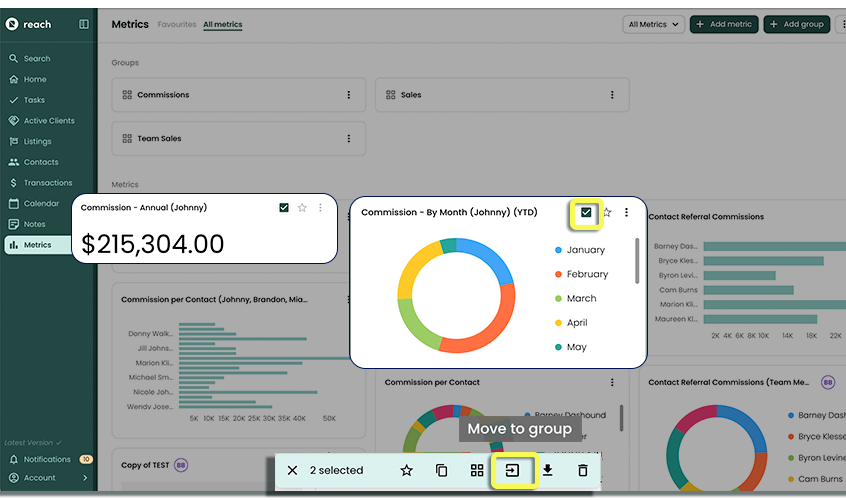Uncheck Commission - Annual (Johnny) checkbox
This screenshot has height=500, width=846.
(x=284, y=208)
